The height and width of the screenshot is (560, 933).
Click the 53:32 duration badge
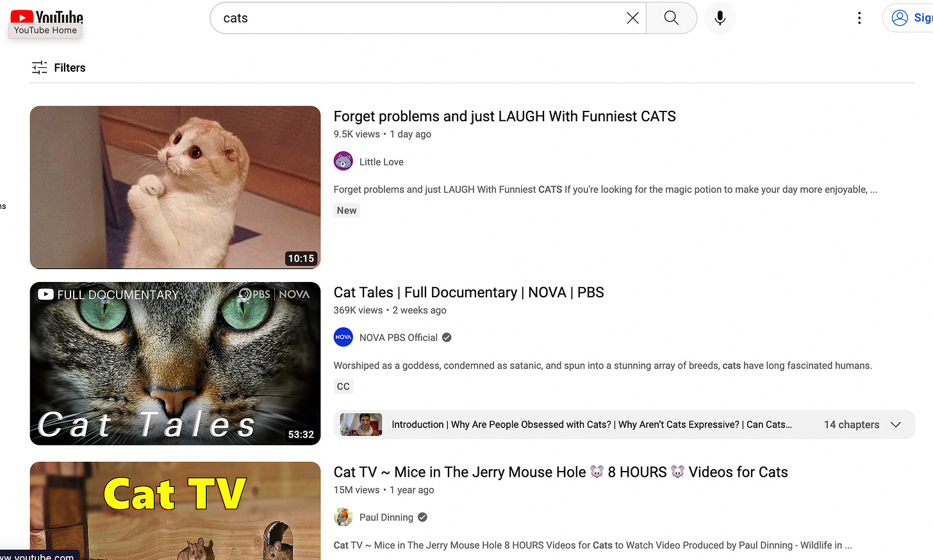(301, 435)
